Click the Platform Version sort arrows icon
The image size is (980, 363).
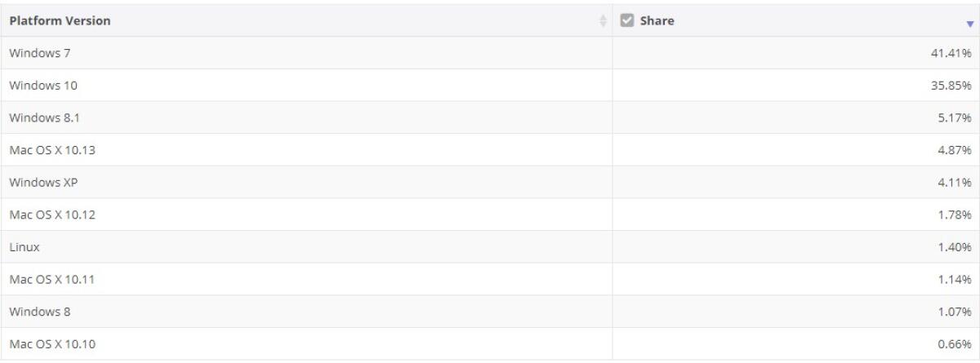click(x=604, y=21)
